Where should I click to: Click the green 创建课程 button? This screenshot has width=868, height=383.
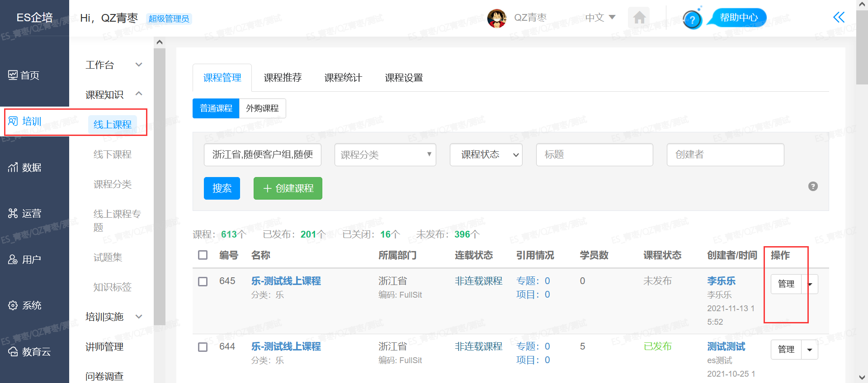[288, 188]
